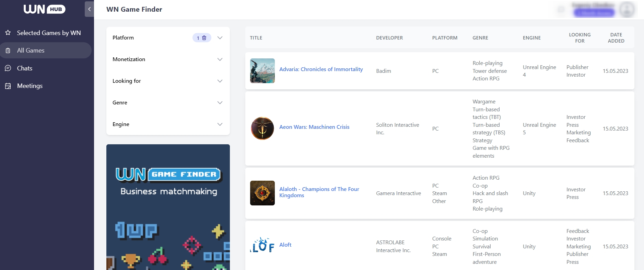Click the user avatar in the header

(627, 9)
